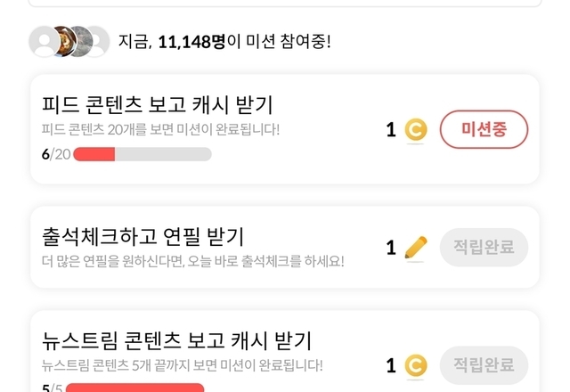Click the 뉴스트림 mission red progress bar
Screen dimensions: 570x392
pyautogui.click(x=134, y=388)
